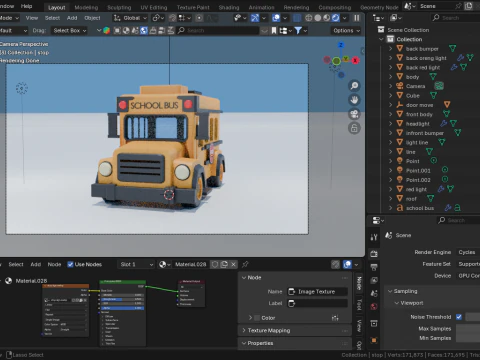Toggle proportional editing icon
The image size is (480, 360).
pyautogui.click(x=199, y=18)
